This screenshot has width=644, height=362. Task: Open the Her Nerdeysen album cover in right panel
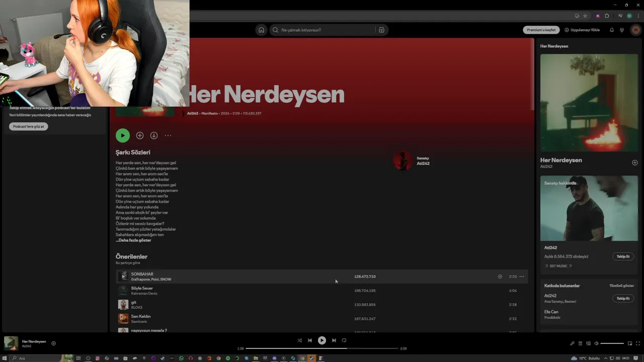pyautogui.click(x=589, y=103)
